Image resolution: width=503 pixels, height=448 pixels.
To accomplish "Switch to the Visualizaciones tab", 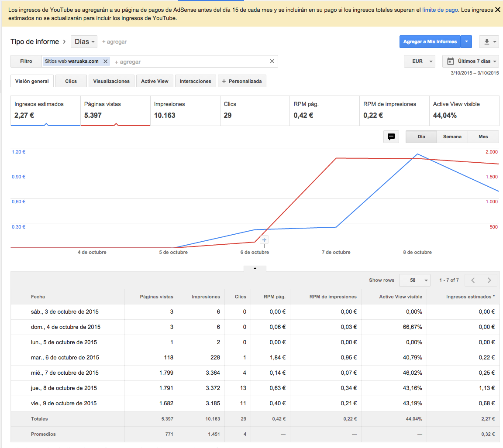I will [x=111, y=81].
